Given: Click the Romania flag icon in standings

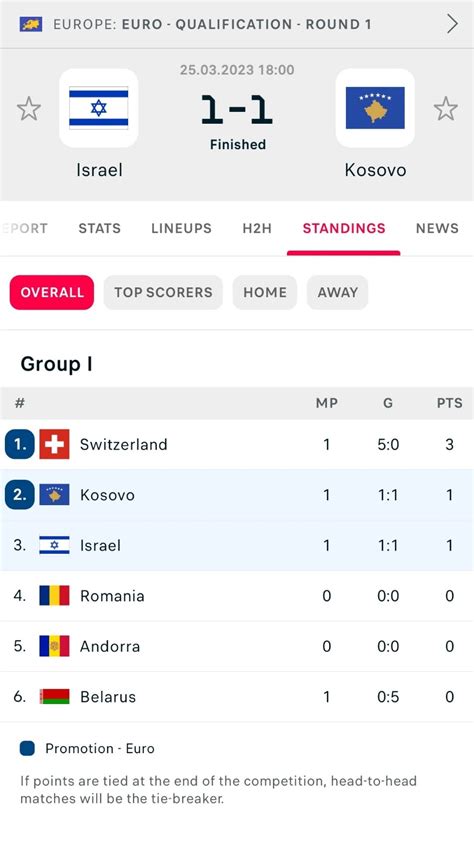Looking at the screenshot, I should 54,596.
